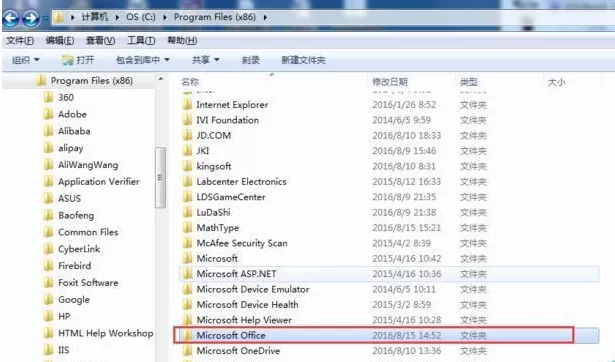This screenshot has width=615, height=362.
Task: Click the kingsoft folder icon
Action: pyautogui.click(x=187, y=166)
